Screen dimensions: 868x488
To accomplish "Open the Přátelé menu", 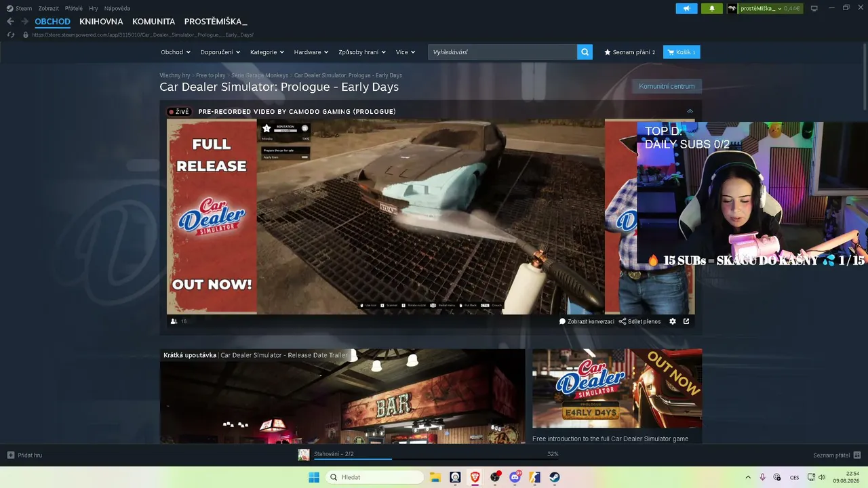I will pyautogui.click(x=74, y=8).
